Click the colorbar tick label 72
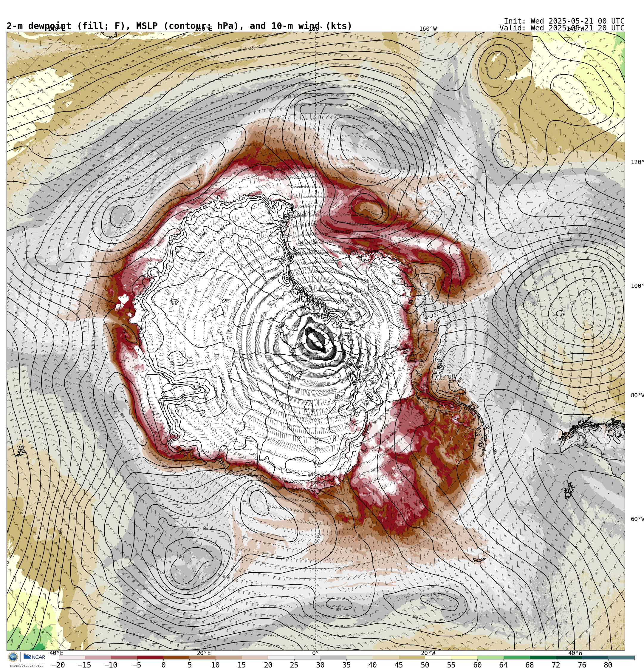Viewport: 644px width, 669px height. pos(556,665)
